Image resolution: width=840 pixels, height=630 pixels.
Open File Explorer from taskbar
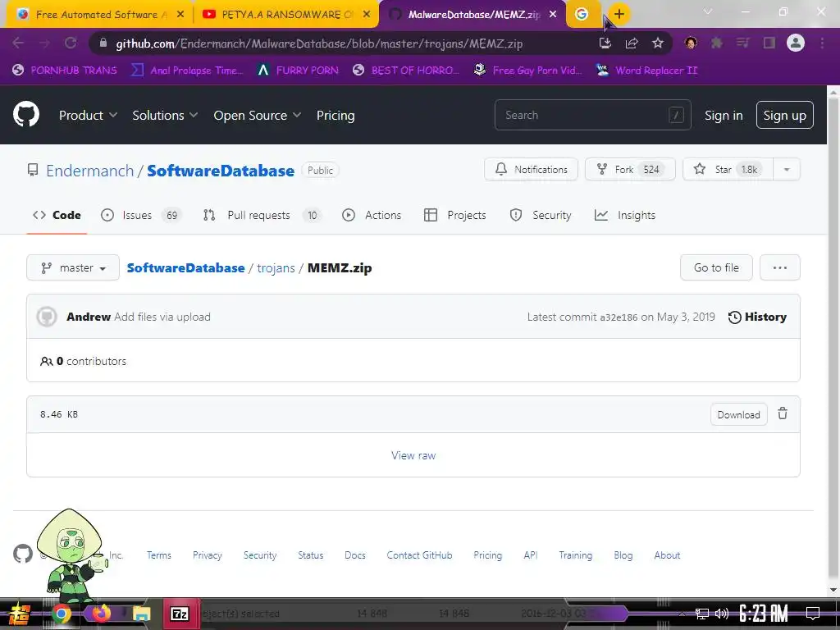(141, 614)
